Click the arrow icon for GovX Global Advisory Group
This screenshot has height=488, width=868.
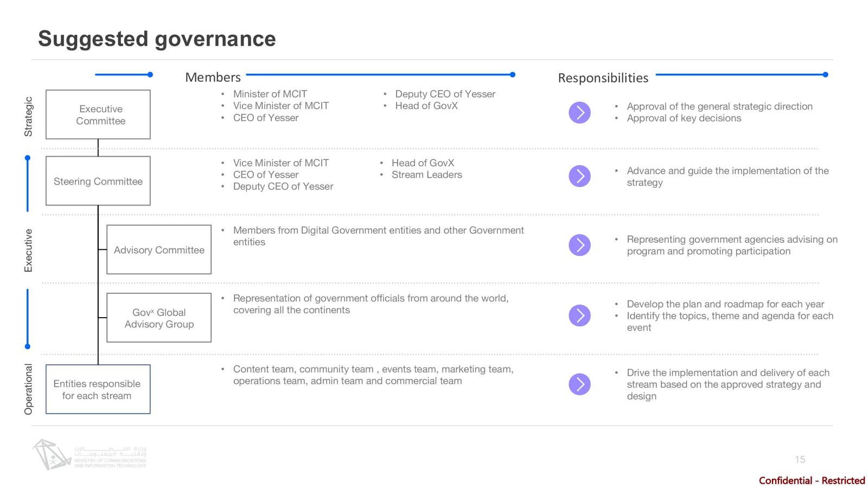click(579, 316)
